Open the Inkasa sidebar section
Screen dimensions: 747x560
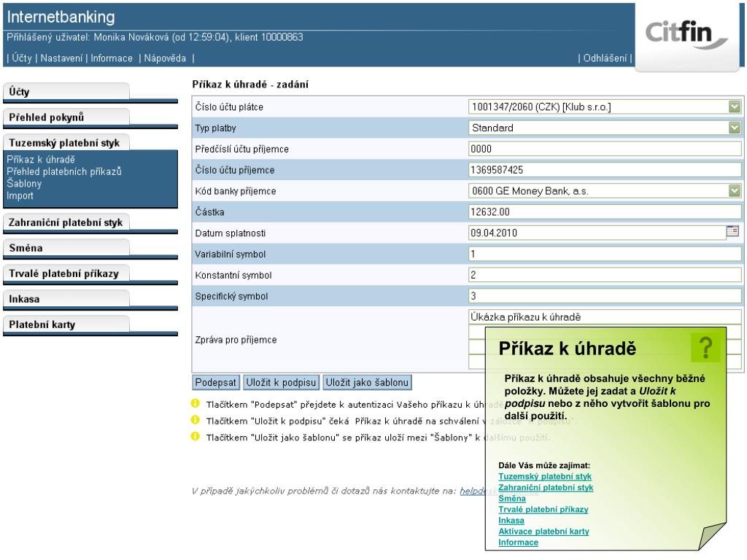point(66,299)
